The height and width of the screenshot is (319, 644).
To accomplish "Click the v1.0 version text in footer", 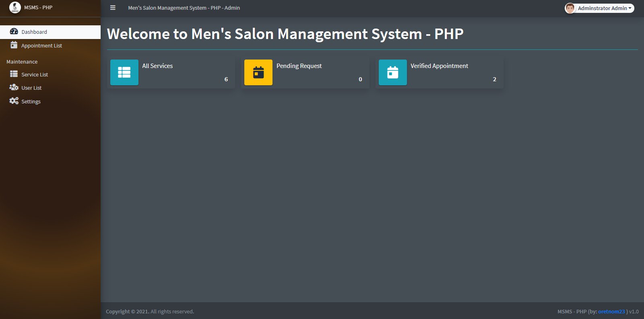I will [634, 311].
